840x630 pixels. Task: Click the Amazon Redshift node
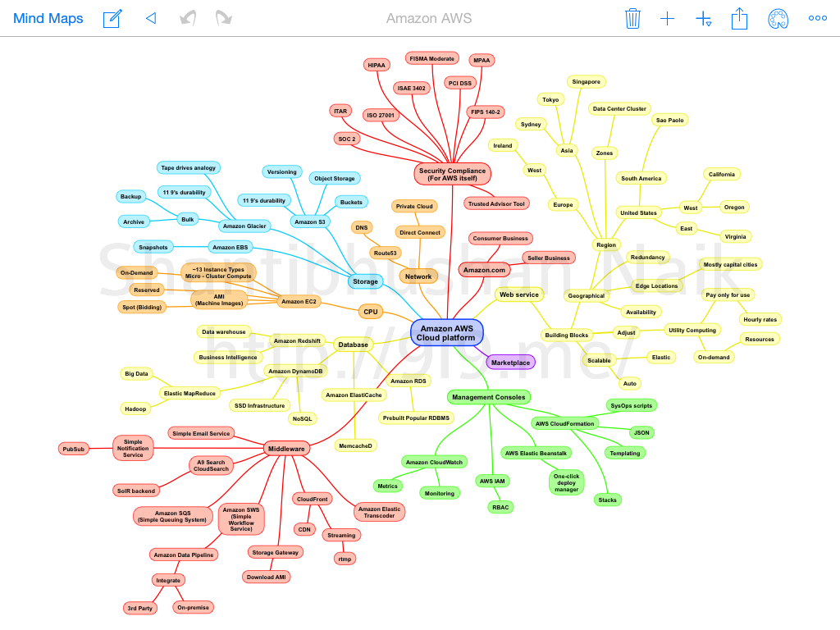coord(297,340)
